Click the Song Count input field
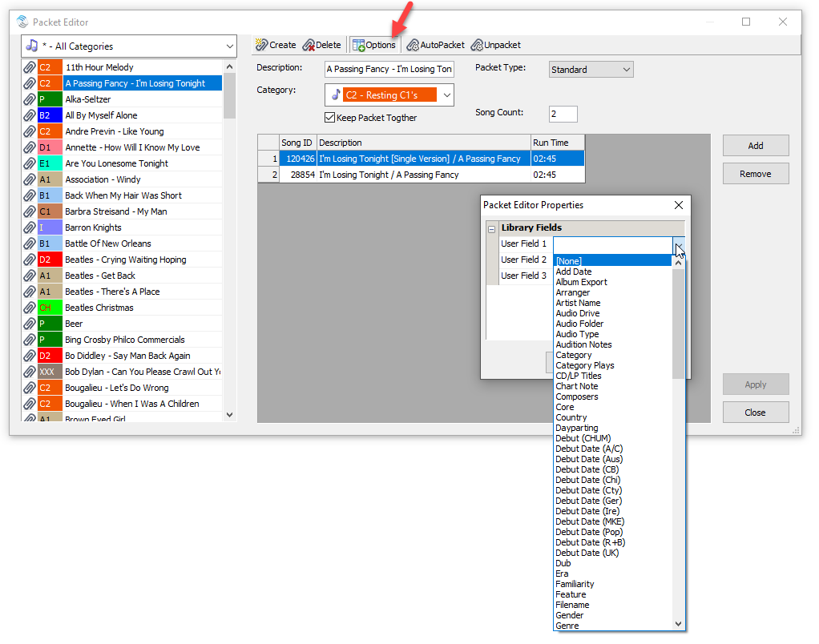The image size is (819, 644). click(x=563, y=114)
